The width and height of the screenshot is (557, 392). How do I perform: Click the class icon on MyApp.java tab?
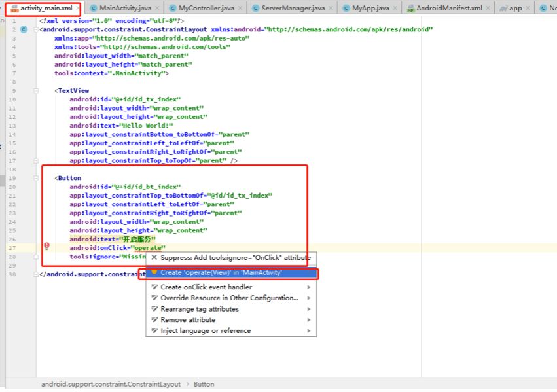(346, 8)
